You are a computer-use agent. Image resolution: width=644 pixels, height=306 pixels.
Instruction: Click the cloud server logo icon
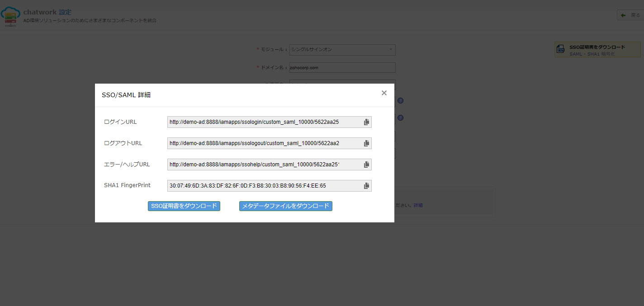(10, 17)
